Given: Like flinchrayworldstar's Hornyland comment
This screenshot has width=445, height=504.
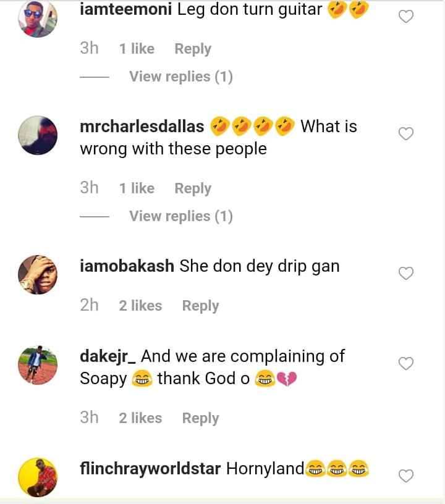Looking at the screenshot, I should (405, 476).
